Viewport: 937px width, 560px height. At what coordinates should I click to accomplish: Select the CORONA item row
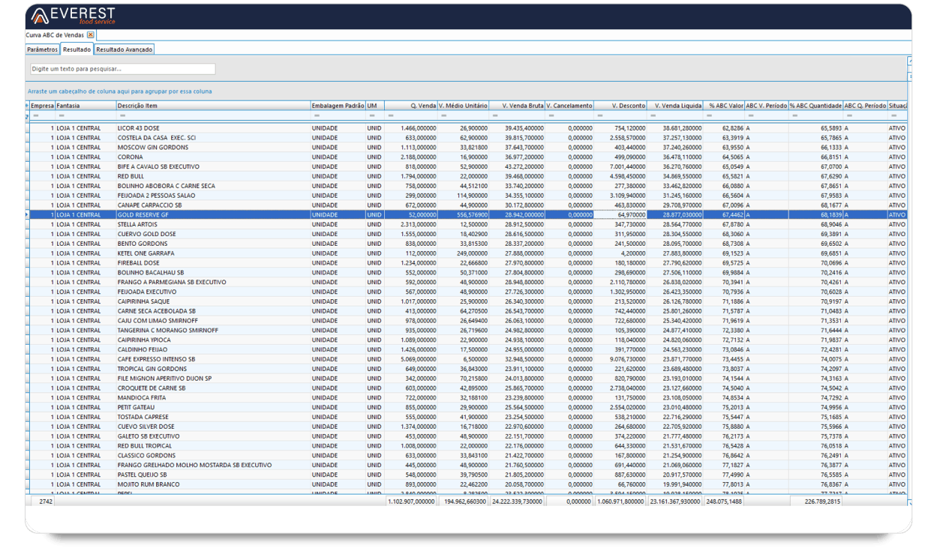[x=468, y=157]
